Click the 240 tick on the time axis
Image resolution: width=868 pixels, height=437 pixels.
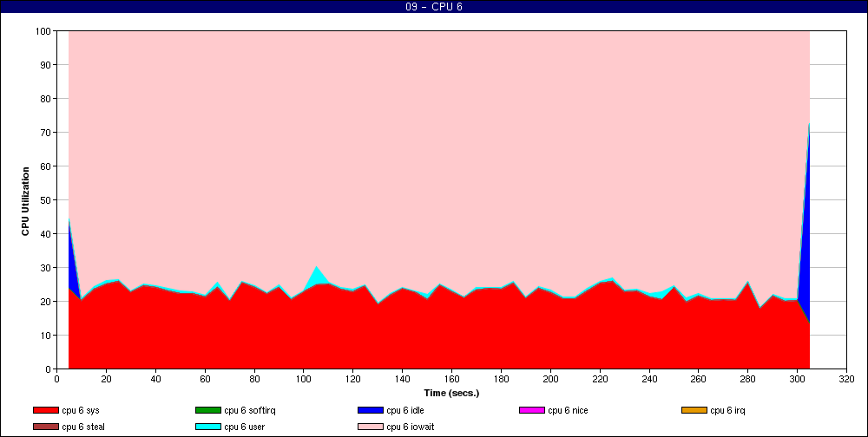point(649,379)
